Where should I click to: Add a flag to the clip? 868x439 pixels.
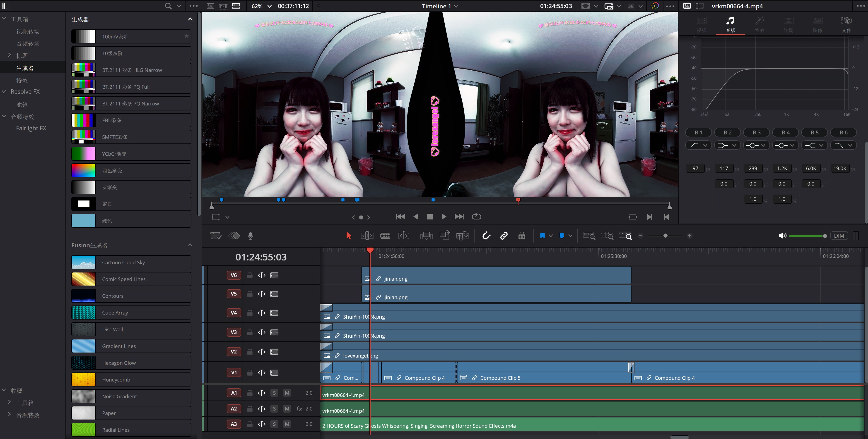542,236
